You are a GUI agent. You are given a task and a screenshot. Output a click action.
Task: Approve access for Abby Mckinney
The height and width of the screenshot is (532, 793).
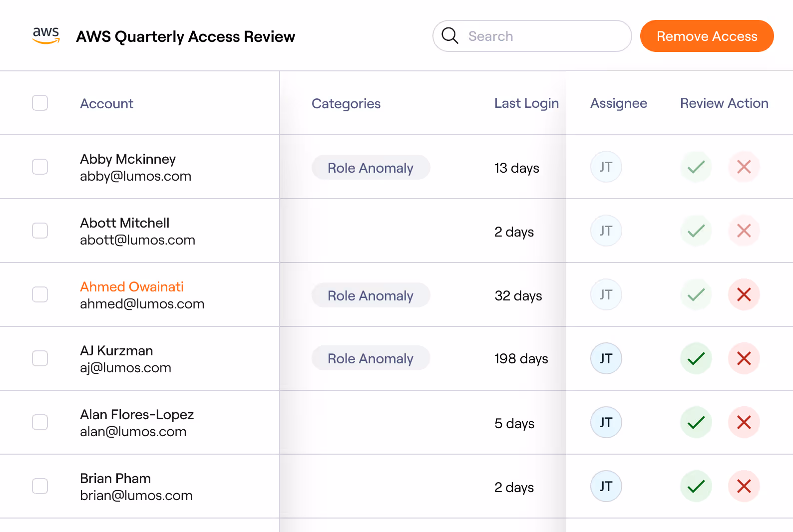[696, 167]
